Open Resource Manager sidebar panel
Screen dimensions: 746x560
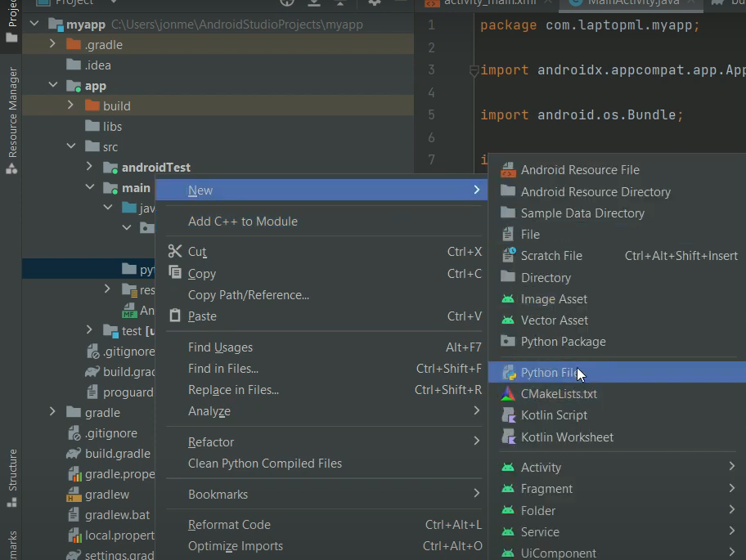(x=12, y=120)
